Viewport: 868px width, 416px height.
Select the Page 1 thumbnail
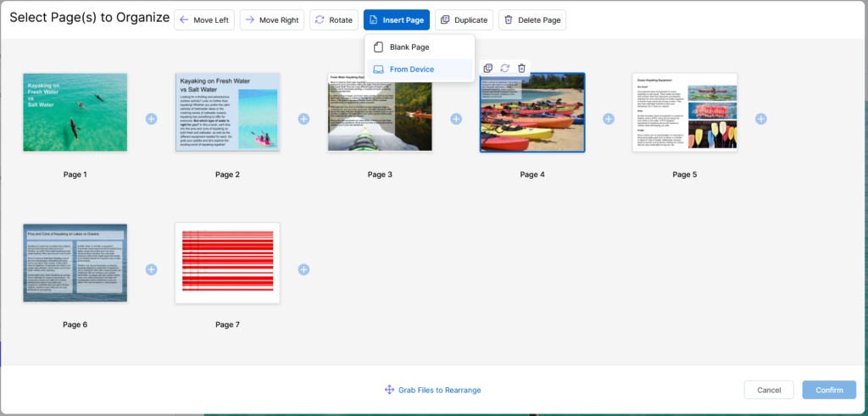click(75, 113)
